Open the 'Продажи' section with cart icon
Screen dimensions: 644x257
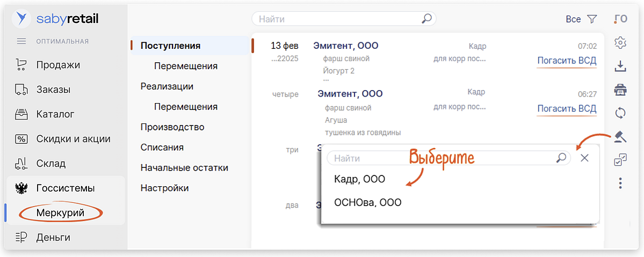click(x=58, y=65)
